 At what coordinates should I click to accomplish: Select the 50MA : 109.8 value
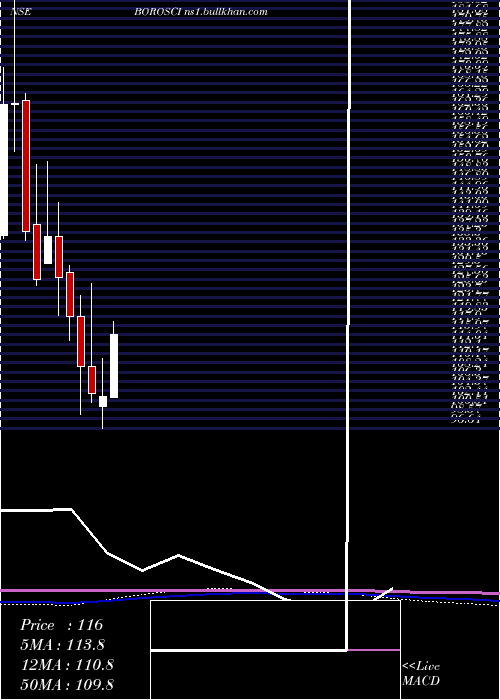(67, 684)
